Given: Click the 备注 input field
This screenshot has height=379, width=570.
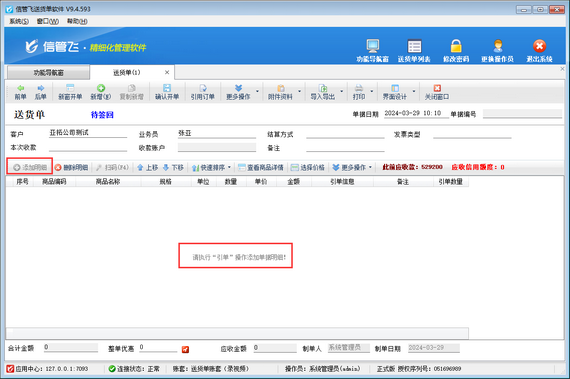Looking at the screenshot, I should coord(345,148).
